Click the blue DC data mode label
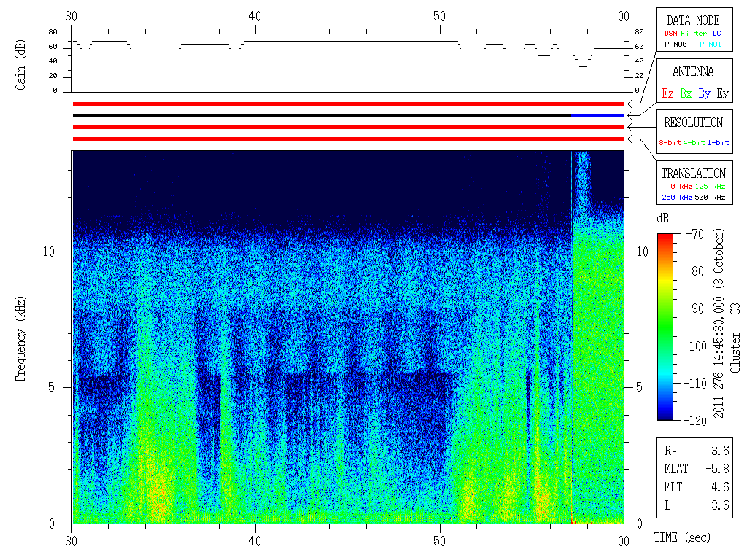Image resolution: width=747 pixels, height=560 pixels. point(716,34)
